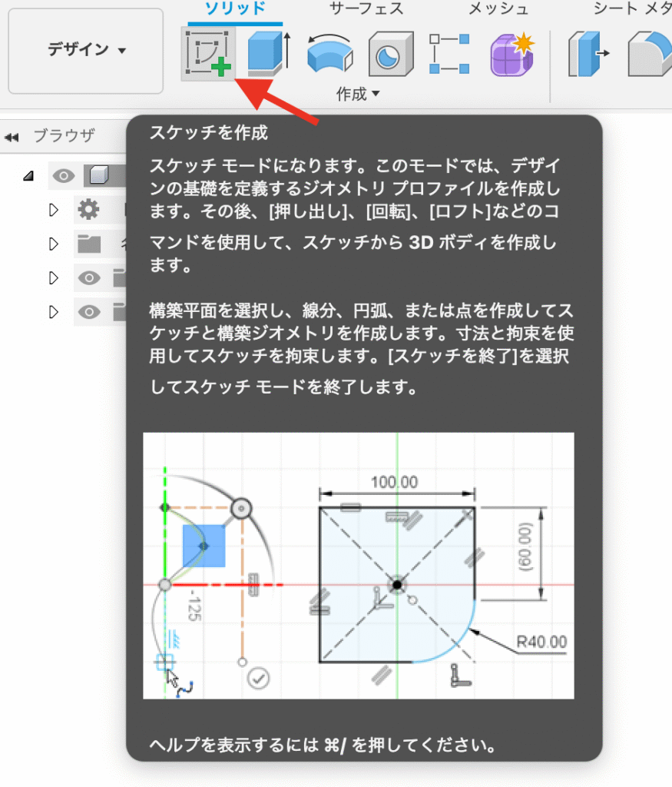Toggle visibility of the root component

[x=65, y=175]
